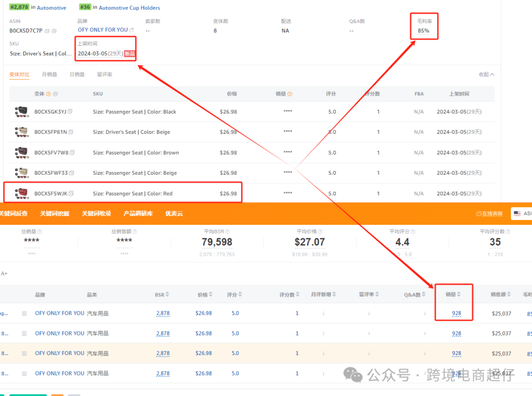
Task: Click the help icon beside 总销量
Action: point(40,232)
